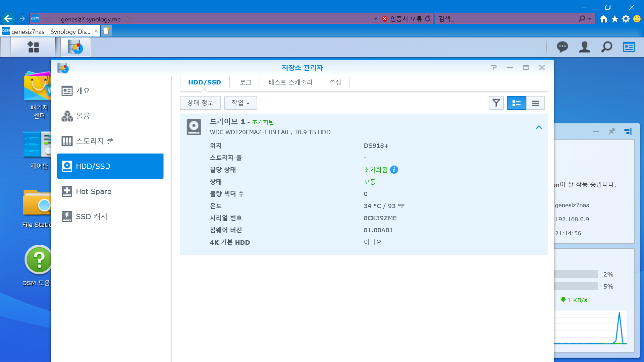Click the browser smiley feedback icon
Viewport: 644px width, 362px height.
pyautogui.click(x=637, y=19)
